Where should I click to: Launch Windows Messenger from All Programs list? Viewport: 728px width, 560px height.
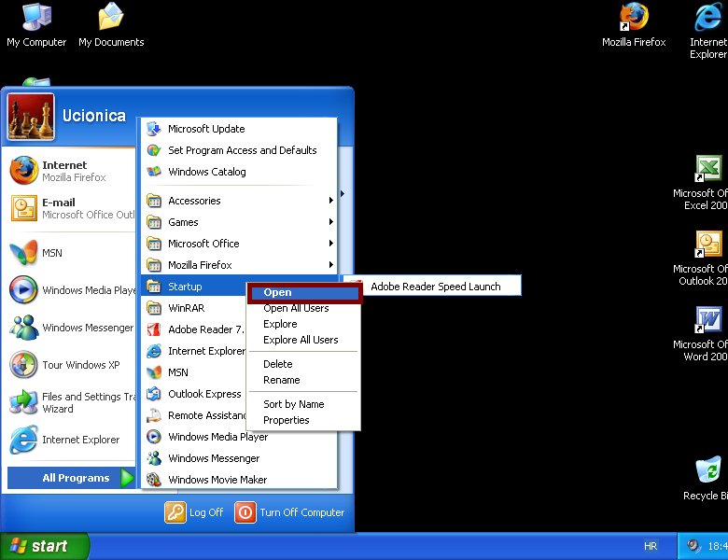pyautogui.click(x=239, y=458)
